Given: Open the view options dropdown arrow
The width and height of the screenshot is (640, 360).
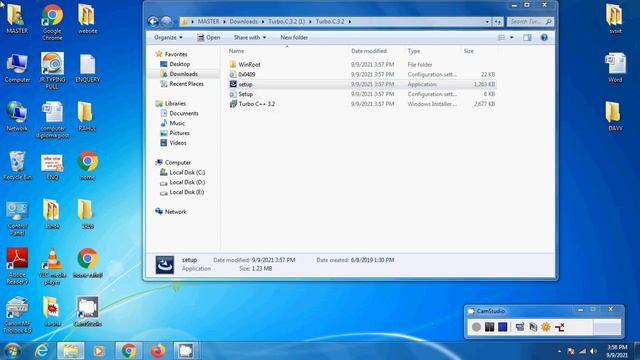Looking at the screenshot, I should coord(511,38).
